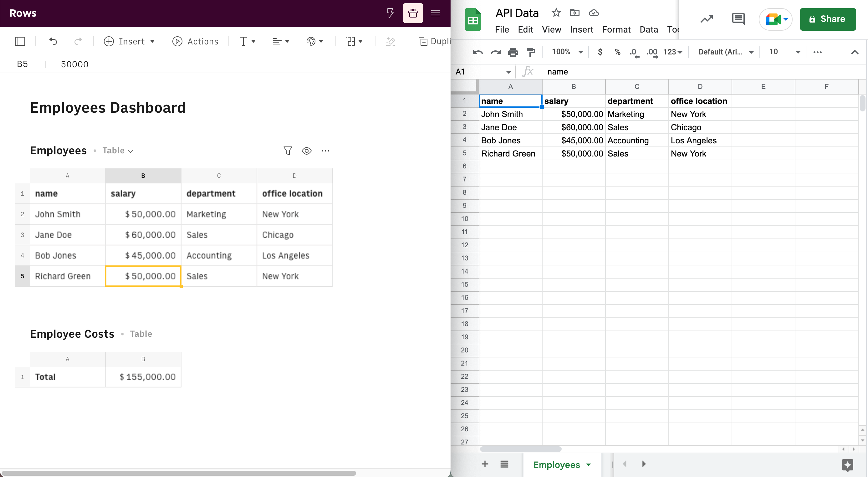This screenshot has width=868, height=477.
Task: Move API Data to a folder
Action: click(x=574, y=13)
